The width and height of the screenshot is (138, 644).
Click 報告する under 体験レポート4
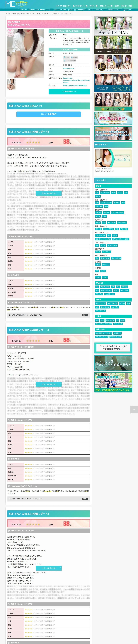[x=85, y=315]
